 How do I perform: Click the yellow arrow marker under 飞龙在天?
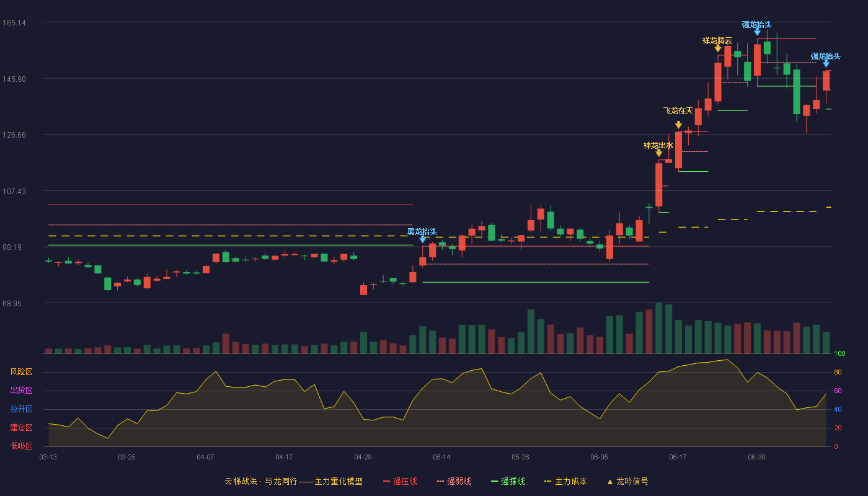pos(678,125)
